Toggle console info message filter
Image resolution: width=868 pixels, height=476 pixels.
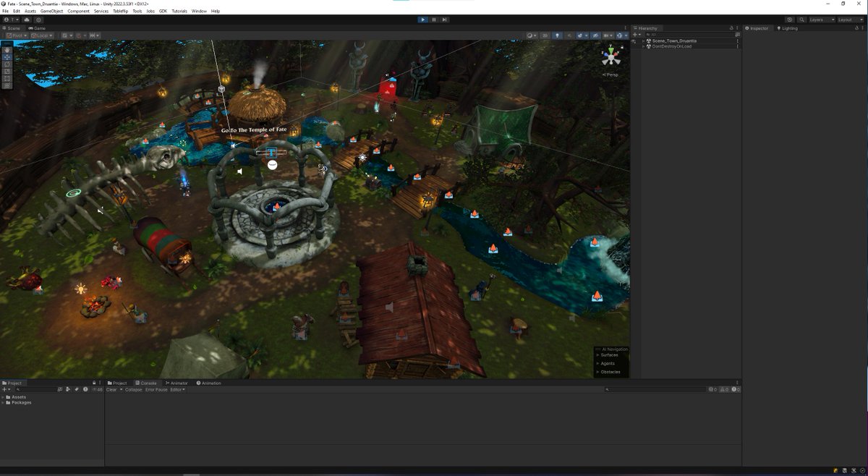[712, 389]
